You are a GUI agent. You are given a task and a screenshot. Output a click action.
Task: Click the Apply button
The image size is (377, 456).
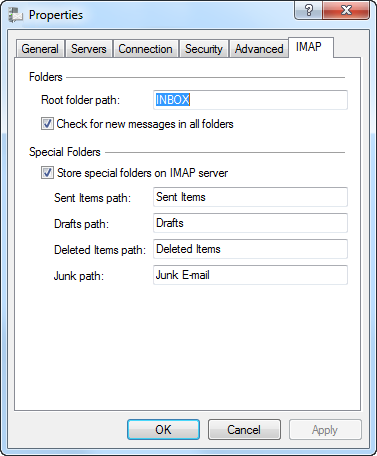coord(325,430)
